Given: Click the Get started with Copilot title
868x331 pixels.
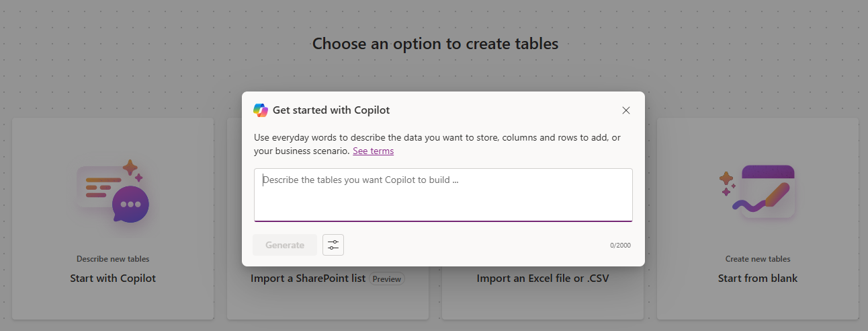Looking at the screenshot, I should coord(331,110).
